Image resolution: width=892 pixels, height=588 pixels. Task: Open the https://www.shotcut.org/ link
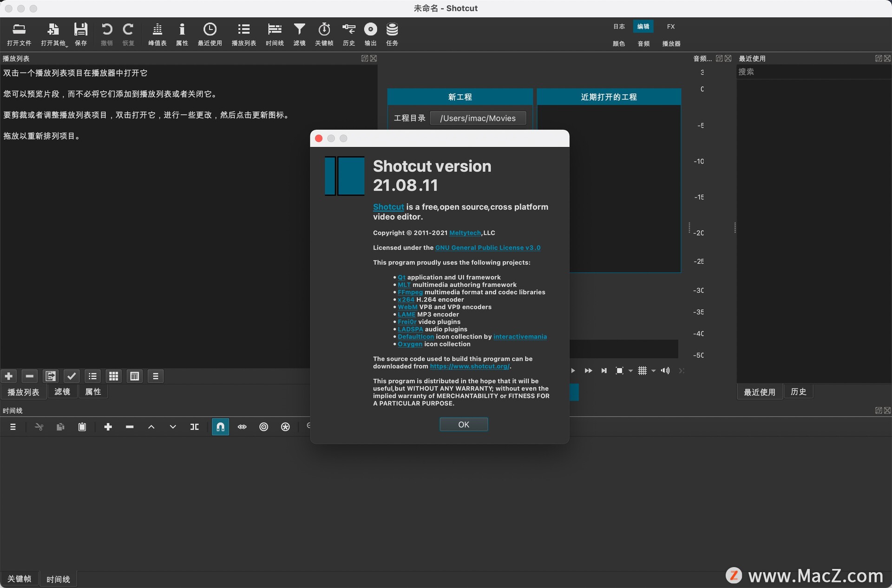tap(470, 366)
